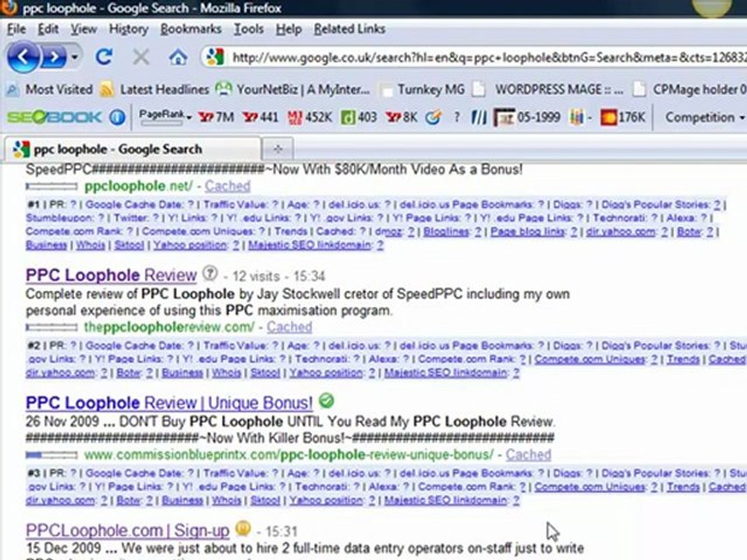The height and width of the screenshot is (560, 747).
Task: Select the green 403 toolbar indicator
Action: click(358, 117)
